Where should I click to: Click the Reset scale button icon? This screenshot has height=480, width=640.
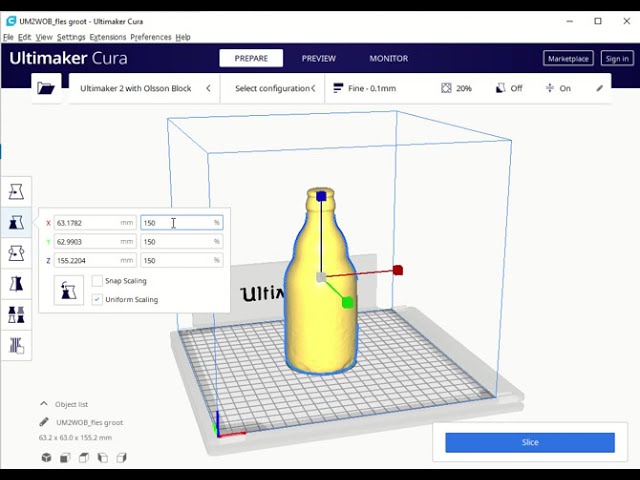[69, 290]
